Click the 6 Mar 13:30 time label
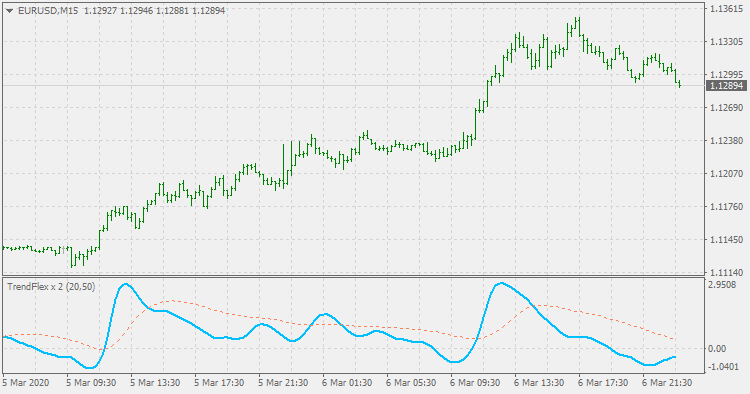Viewport: 750px width, 394px height. pos(539,383)
